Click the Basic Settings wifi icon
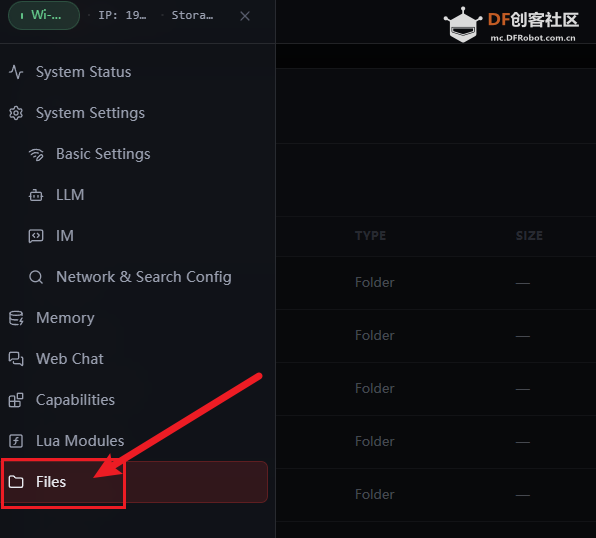The height and width of the screenshot is (538, 596). point(36,154)
